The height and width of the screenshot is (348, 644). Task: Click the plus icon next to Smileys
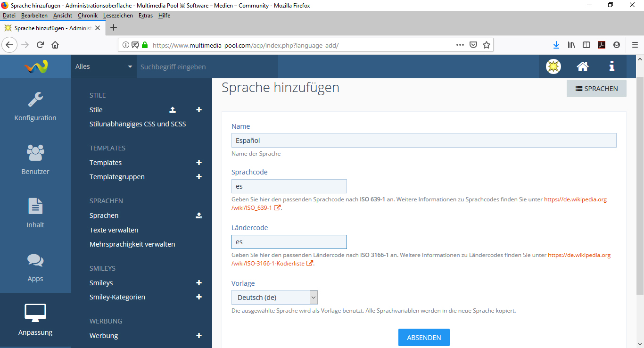tap(199, 283)
